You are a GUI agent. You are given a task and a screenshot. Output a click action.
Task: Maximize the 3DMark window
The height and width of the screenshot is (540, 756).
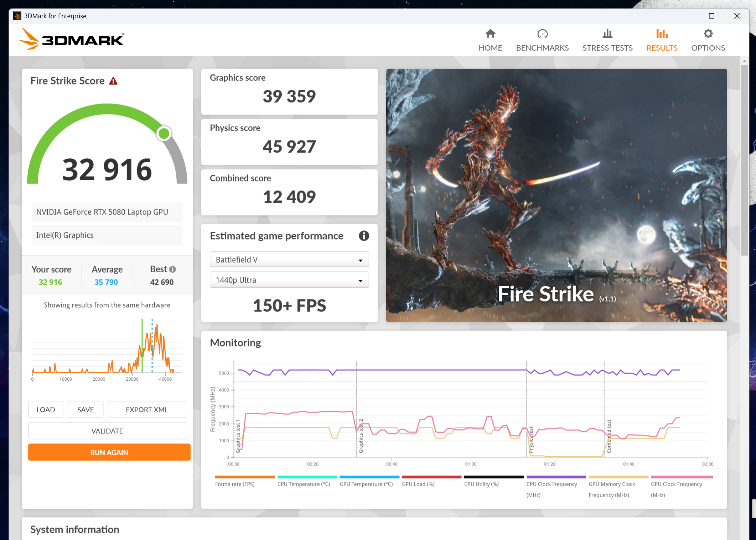[x=711, y=16]
